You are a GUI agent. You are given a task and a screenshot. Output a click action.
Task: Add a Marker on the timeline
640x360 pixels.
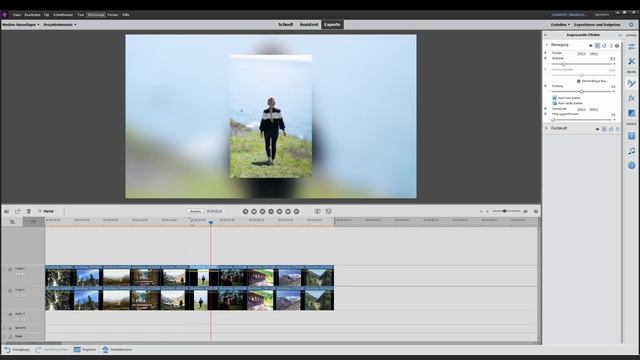click(46, 211)
